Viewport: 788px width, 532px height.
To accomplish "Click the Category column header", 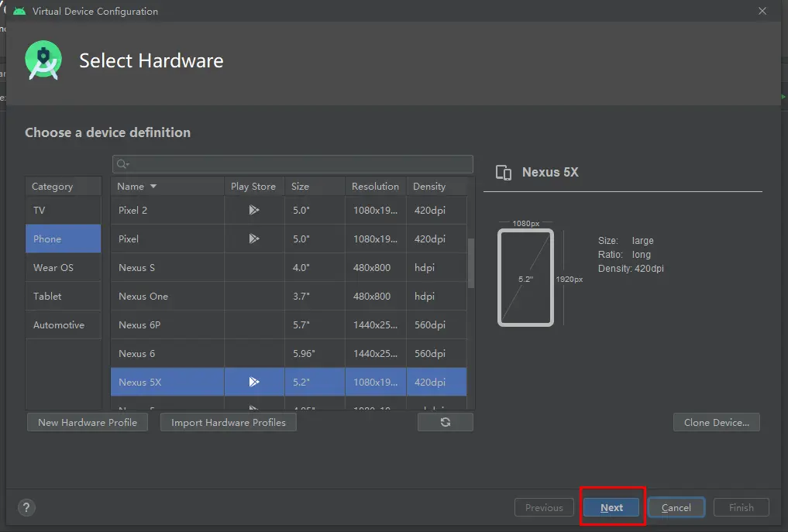I will [x=64, y=187].
